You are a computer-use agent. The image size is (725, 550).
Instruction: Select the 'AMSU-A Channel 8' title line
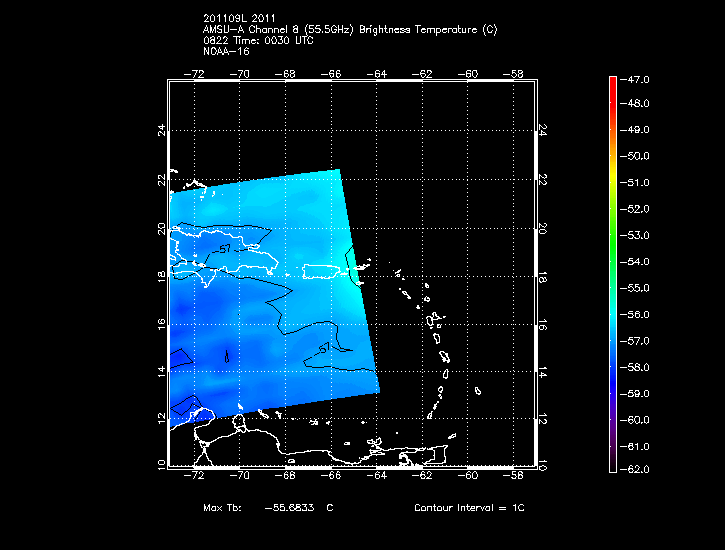point(349,30)
